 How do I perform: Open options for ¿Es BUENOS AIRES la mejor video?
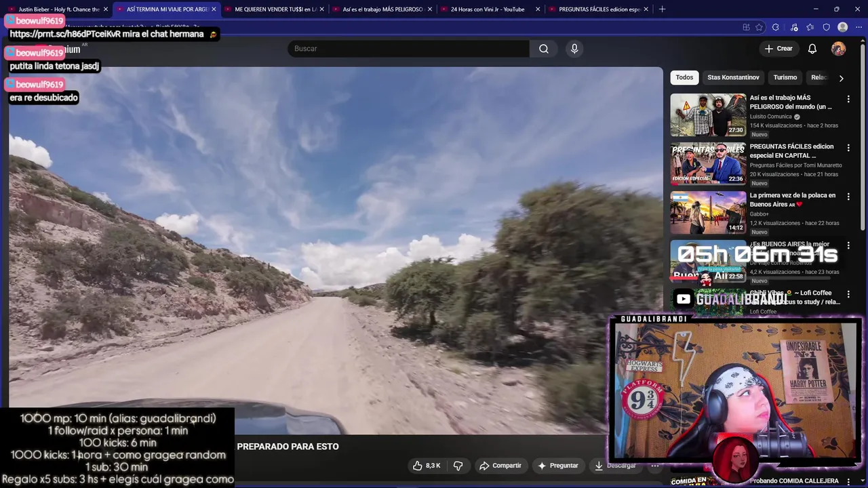pyautogui.click(x=848, y=245)
